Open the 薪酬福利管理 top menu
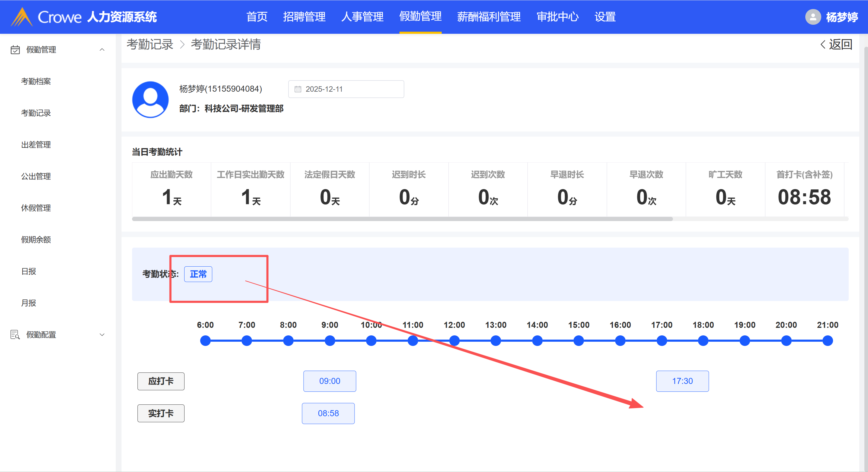Viewport: 868px width, 472px height. click(489, 17)
